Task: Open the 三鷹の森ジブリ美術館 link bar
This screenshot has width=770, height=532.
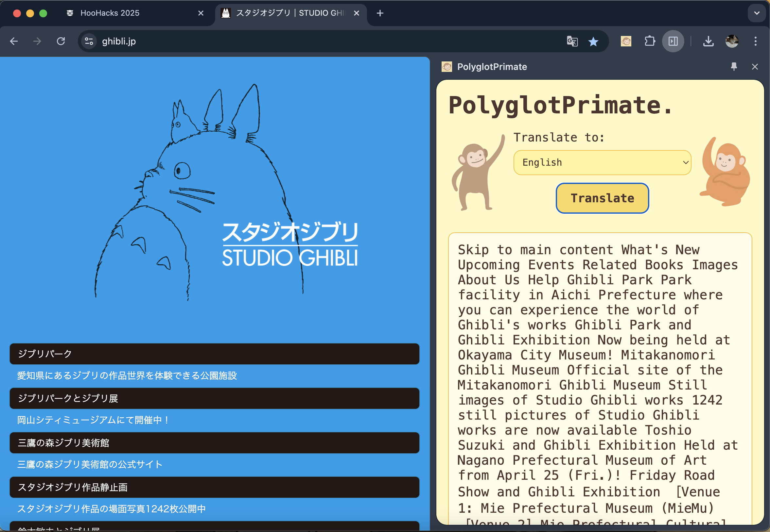Action: [214, 443]
